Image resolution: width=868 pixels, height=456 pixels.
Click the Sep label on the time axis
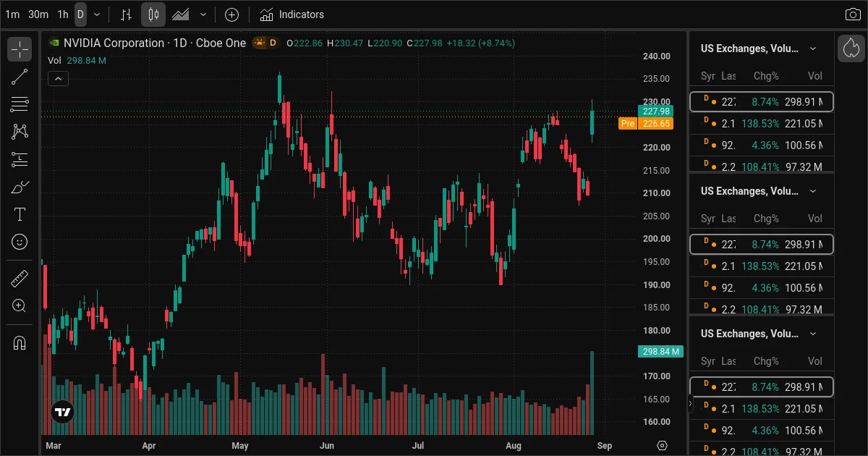coord(605,446)
